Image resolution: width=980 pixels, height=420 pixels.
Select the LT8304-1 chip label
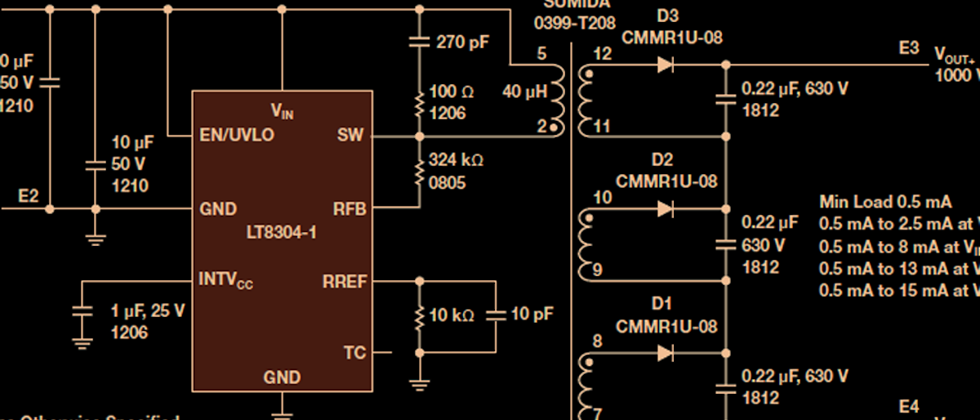(281, 232)
